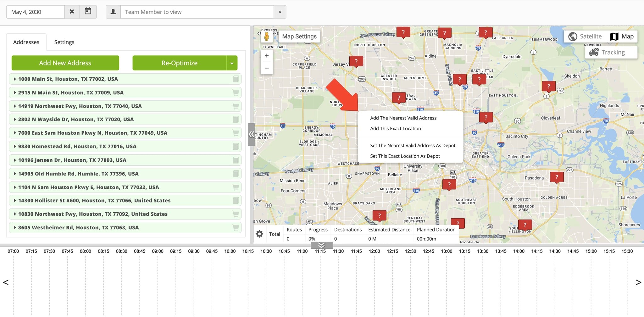Switch to standard Map view
Image resolution: width=644 pixels, height=317 pixels.
[x=622, y=36]
